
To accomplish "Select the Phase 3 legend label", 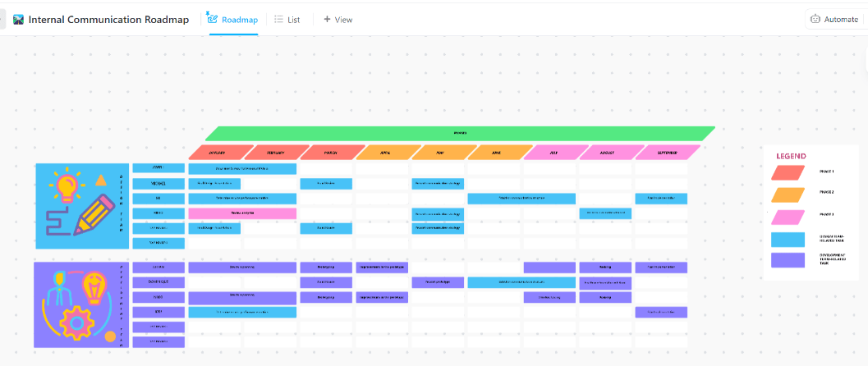I will 826,214.
